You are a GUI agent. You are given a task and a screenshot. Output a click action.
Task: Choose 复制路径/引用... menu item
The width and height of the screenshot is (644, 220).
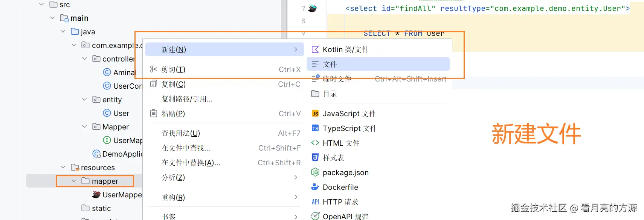click(x=224, y=99)
